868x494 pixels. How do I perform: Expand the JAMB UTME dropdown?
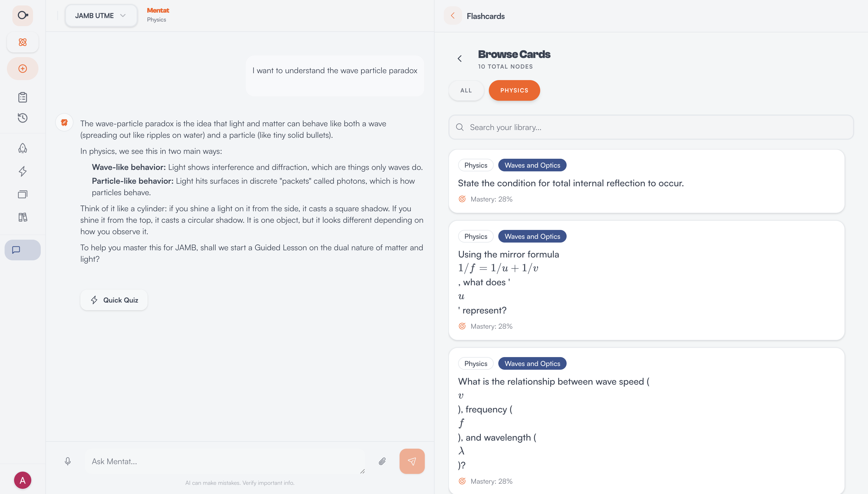click(x=101, y=16)
